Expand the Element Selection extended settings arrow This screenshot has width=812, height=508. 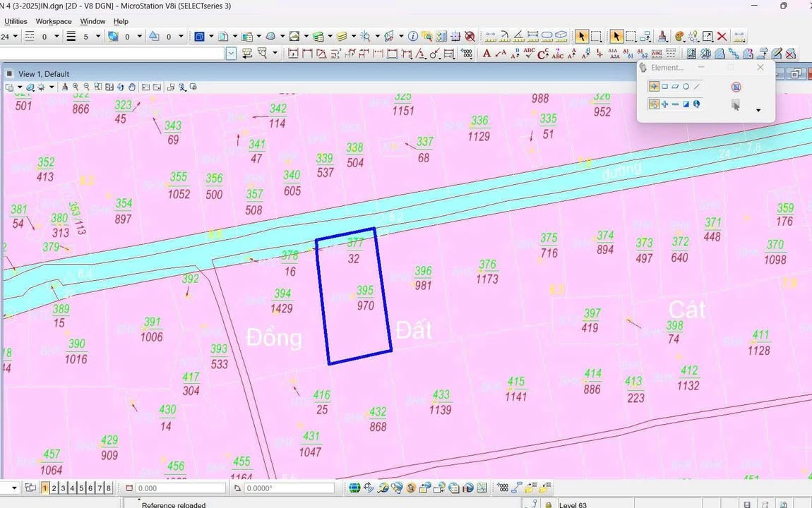coord(758,110)
